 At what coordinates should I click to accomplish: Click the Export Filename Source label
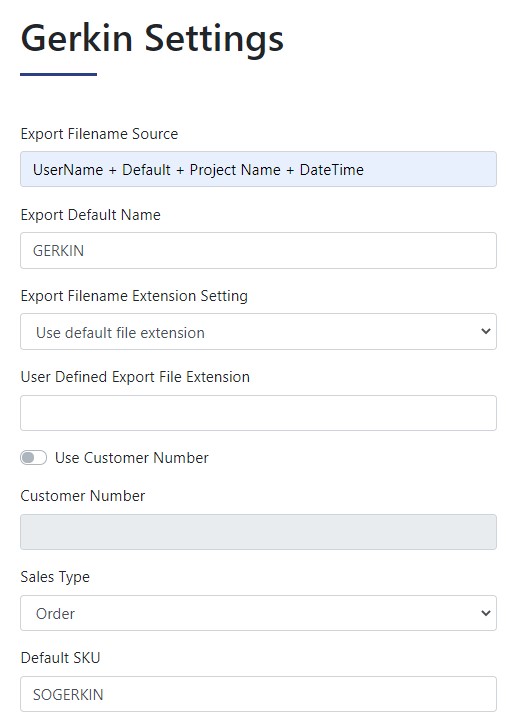(99, 134)
